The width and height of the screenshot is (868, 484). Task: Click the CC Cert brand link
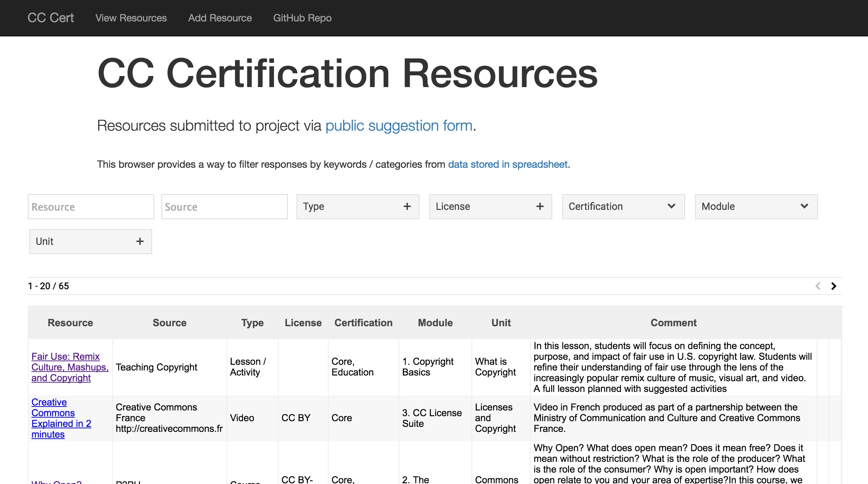[x=51, y=18]
